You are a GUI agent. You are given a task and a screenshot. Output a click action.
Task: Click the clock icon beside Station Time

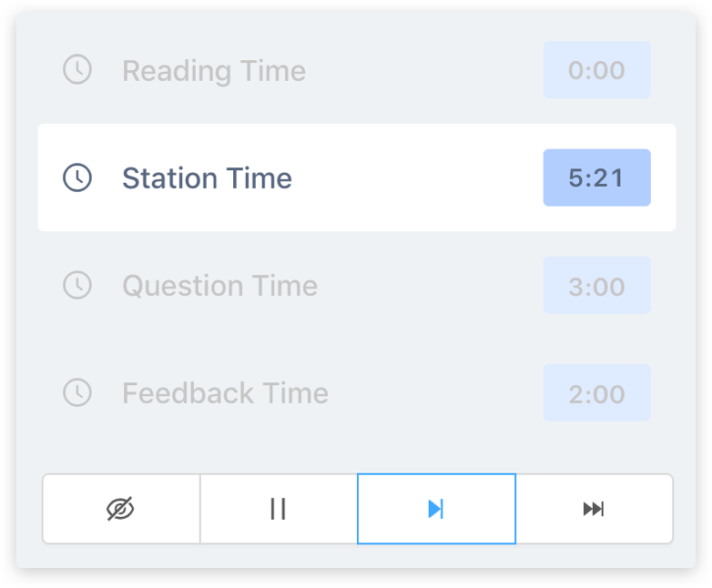[x=77, y=177]
